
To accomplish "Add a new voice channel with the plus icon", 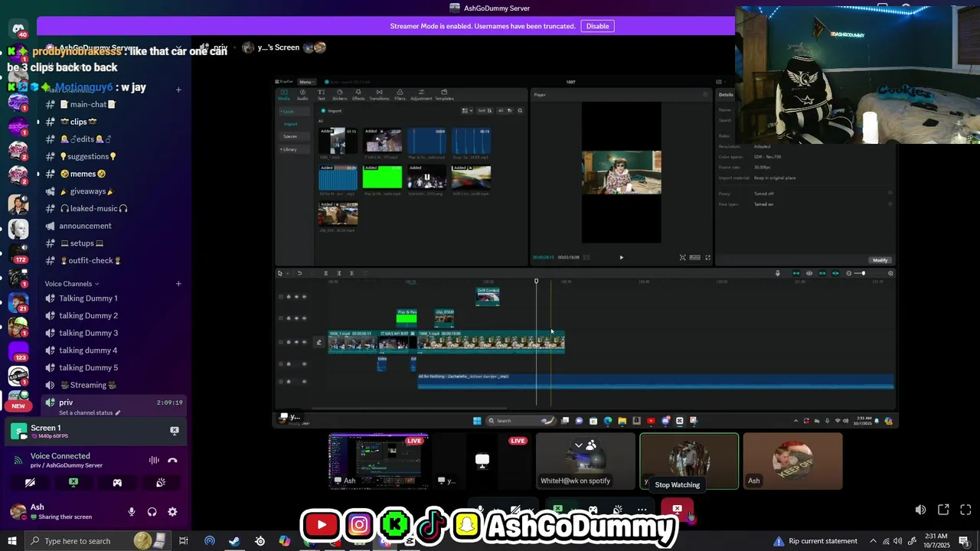I will point(178,284).
